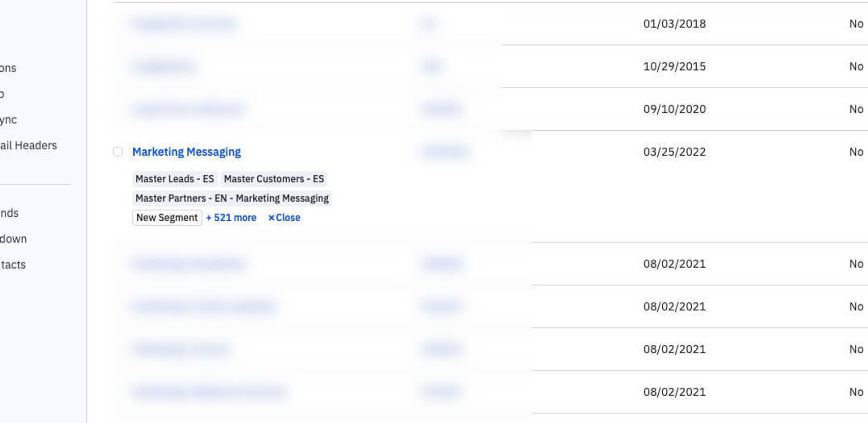Click the plus icon before '521 more'
This screenshot has width=868, height=423.
(209, 218)
